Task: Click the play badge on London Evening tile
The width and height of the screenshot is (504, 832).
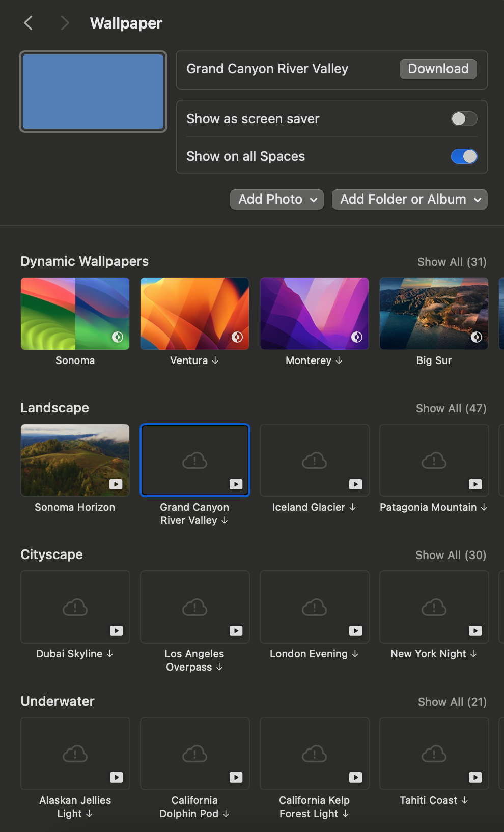Action: coord(355,631)
